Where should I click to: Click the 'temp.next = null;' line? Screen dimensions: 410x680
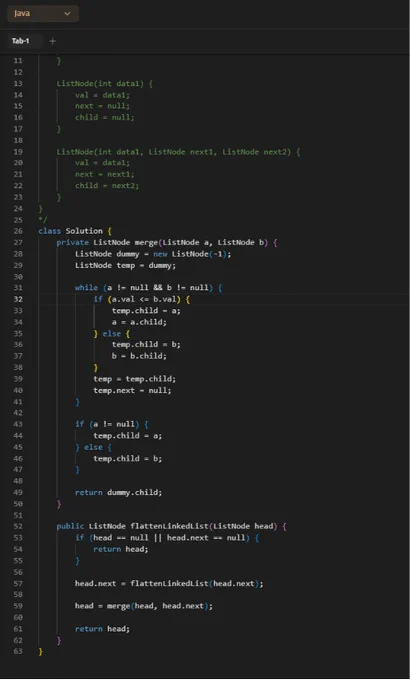132,390
